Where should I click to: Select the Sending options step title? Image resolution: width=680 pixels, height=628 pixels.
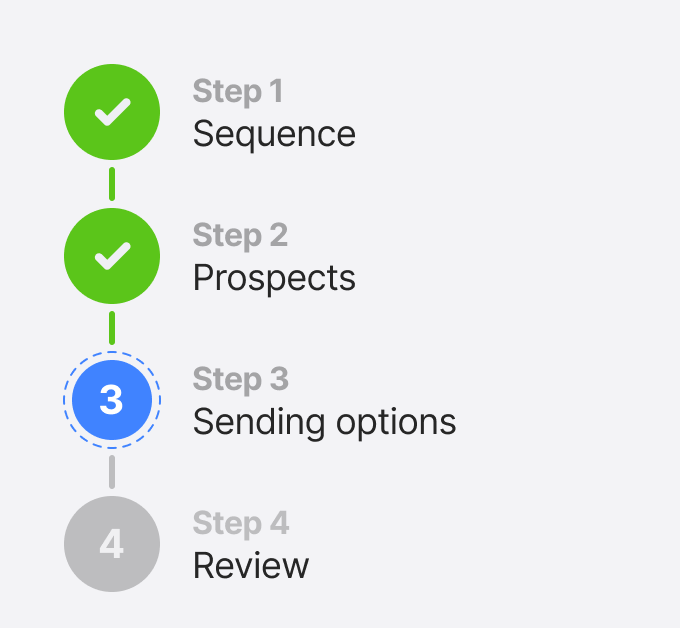tap(324, 422)
